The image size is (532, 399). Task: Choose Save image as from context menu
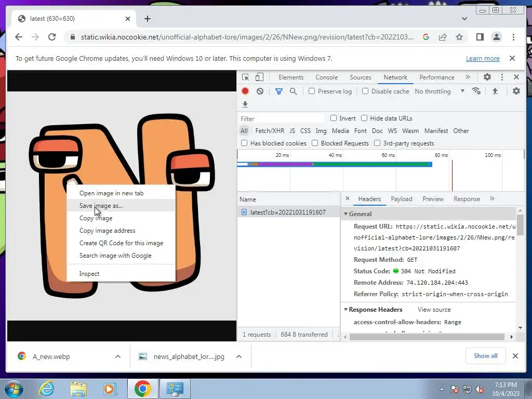click(121, 206)
